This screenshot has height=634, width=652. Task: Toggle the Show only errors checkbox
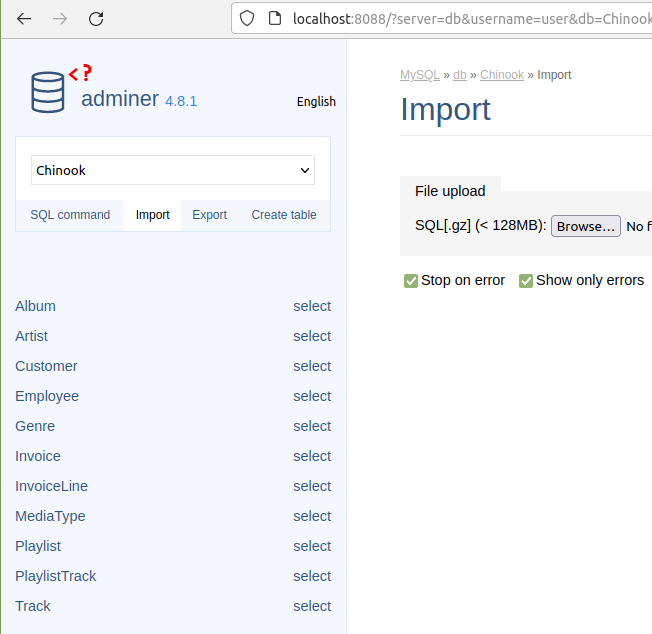[x=526, y=281]
